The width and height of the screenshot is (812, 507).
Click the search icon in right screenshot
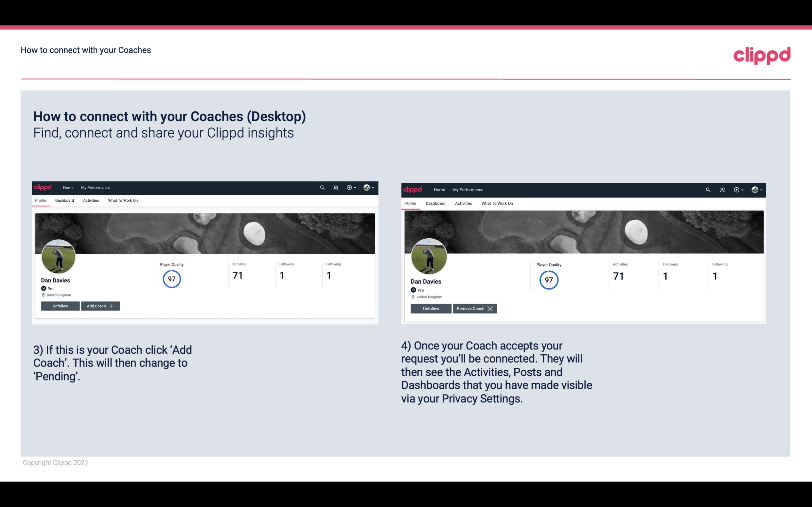tap(708, 189)
